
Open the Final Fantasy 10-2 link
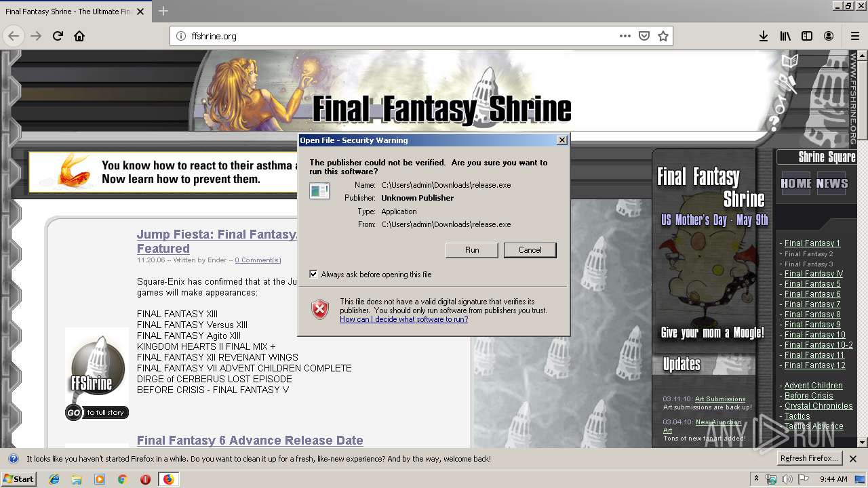coord(818,345)
